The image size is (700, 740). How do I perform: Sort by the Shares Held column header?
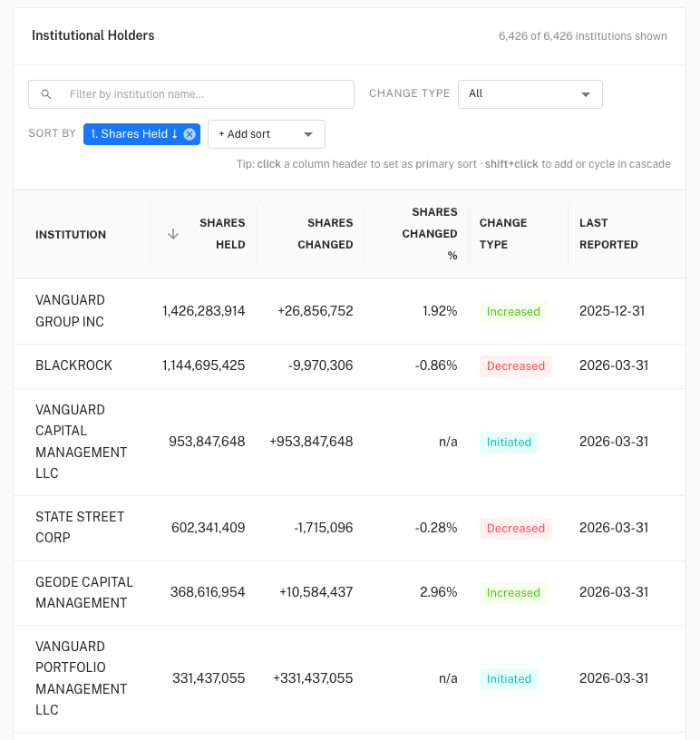tap(222, 234)
